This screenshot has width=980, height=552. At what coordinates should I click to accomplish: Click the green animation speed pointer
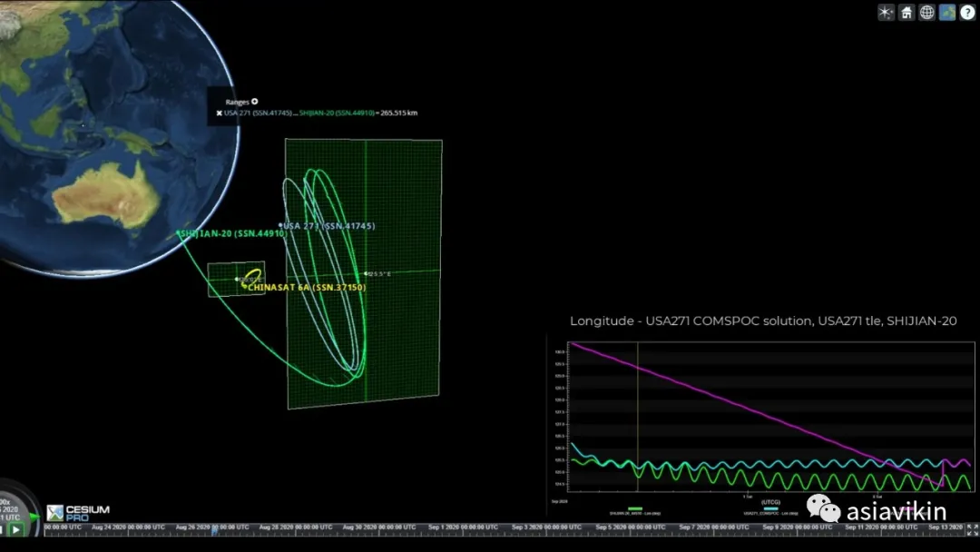34,517
